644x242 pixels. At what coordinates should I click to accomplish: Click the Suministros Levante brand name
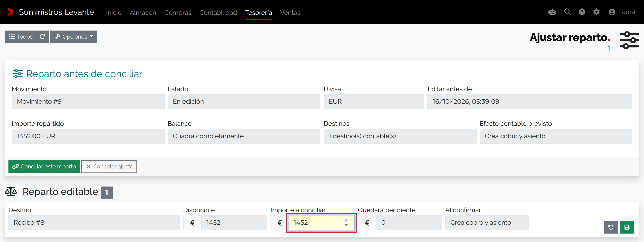tap(56, 12)
